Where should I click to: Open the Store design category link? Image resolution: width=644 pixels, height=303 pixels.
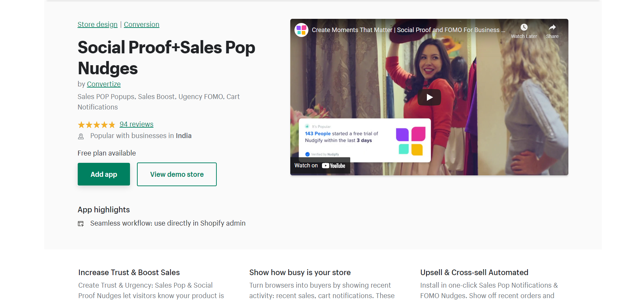98,24
